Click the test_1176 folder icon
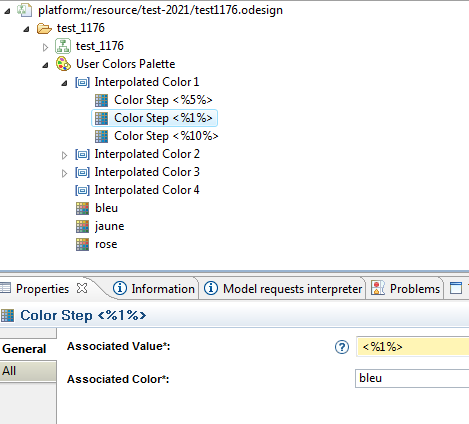Viewport: 469px width, 424px height. [x=44, y=28]
